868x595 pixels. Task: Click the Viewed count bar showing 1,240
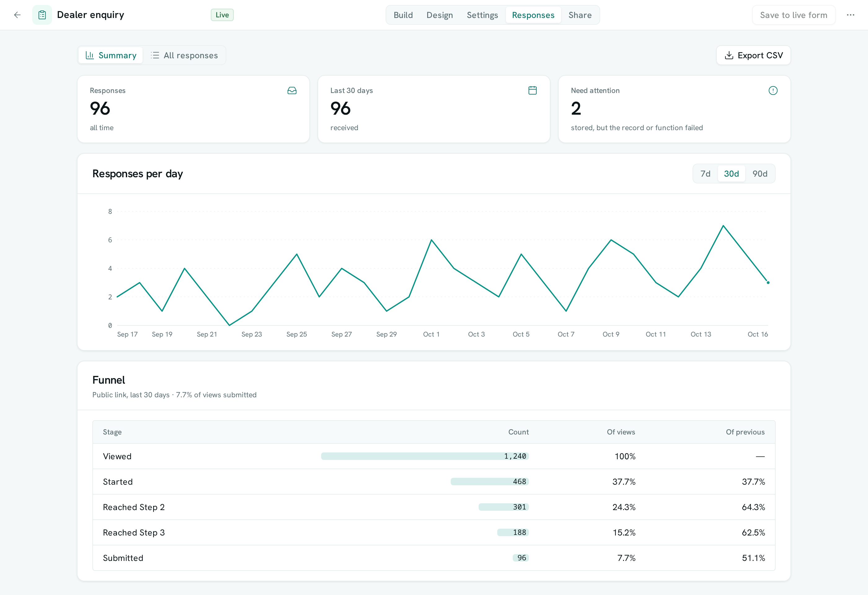tap(425, 456)
